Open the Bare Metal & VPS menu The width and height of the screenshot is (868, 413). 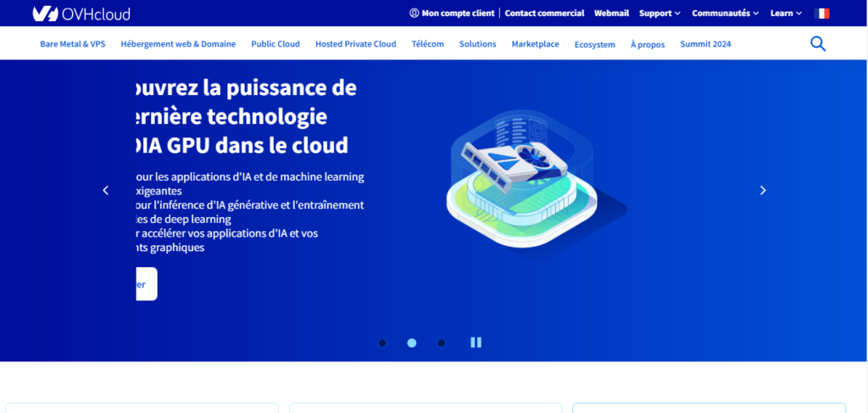72,44
